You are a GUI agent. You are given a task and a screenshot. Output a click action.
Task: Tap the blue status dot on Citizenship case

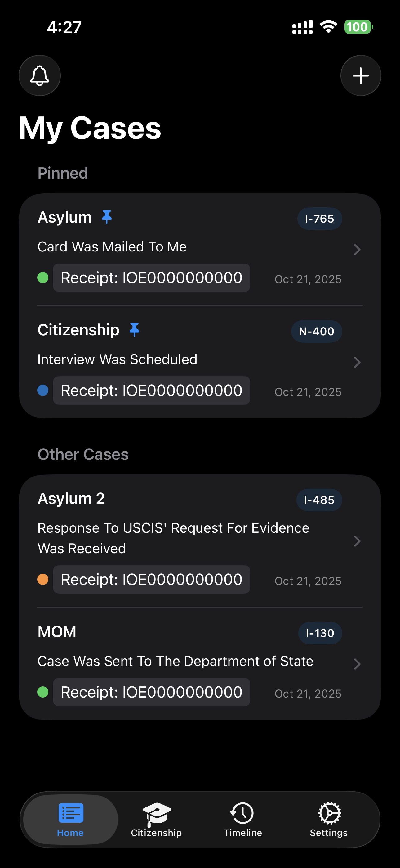43,391
